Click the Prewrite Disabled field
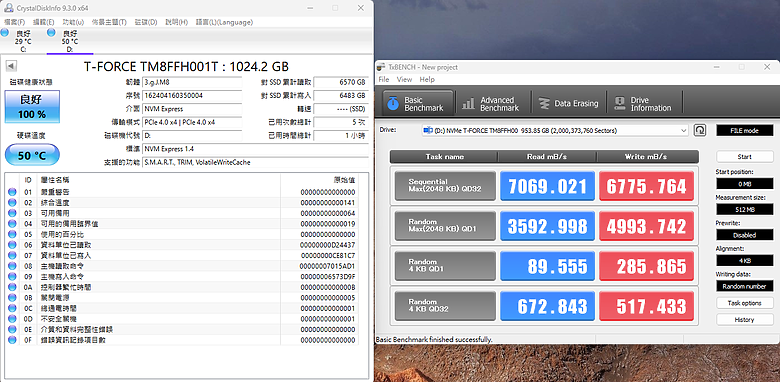 pos(745,235)
